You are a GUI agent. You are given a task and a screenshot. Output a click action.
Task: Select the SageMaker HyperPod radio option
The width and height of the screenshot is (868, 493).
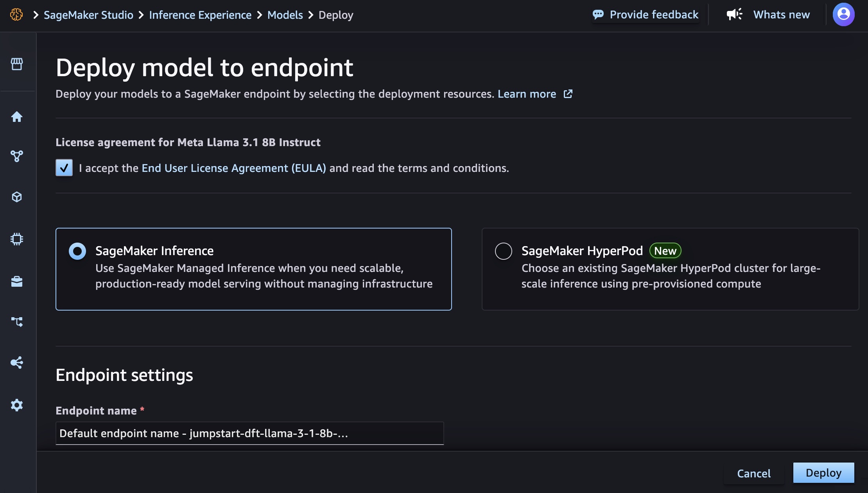pyautogui.click(x=503, y=251)
